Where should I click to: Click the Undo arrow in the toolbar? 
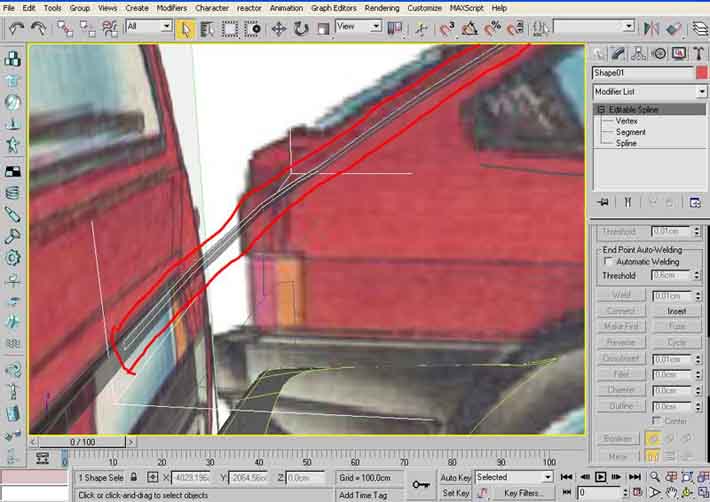[16, 29]
